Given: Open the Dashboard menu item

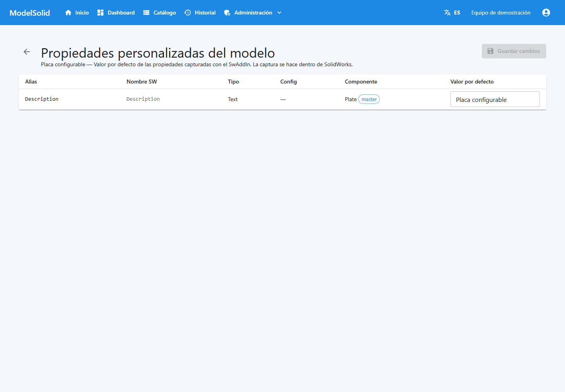Looking at the screenshot, I should tap(121, 13).
